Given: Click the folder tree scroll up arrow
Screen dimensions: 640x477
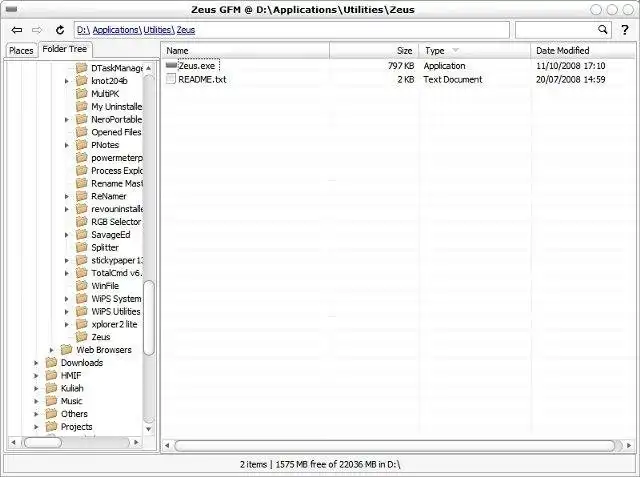Looking at the screenshot, I should pos(149,68).
